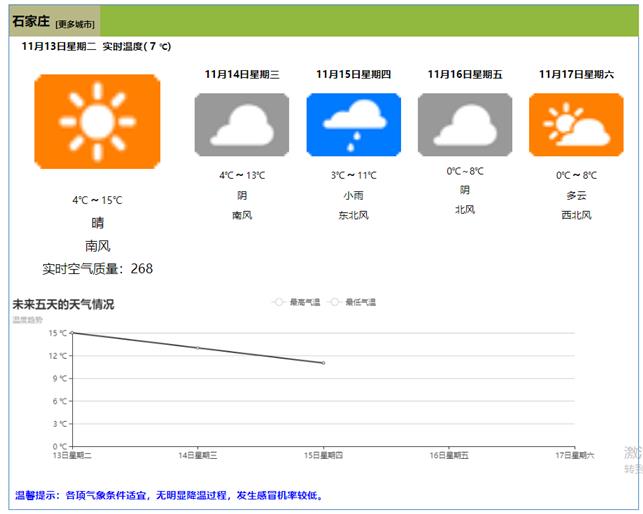Open the 更多城市 city list link
The image size is (643, 514).
tap(76, 24)
